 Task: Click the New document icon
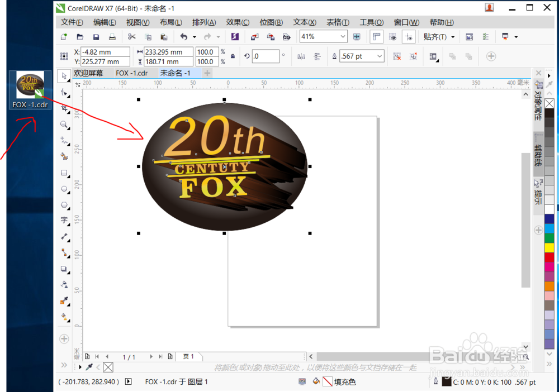pos(64,37)
